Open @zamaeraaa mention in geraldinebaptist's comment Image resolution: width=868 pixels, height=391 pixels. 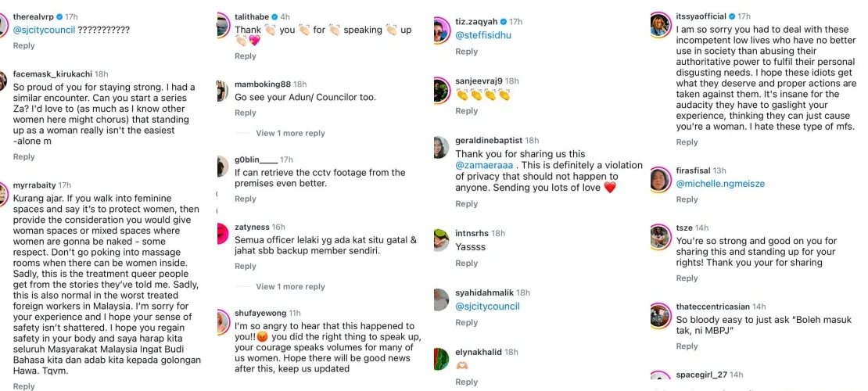(491, 166)
